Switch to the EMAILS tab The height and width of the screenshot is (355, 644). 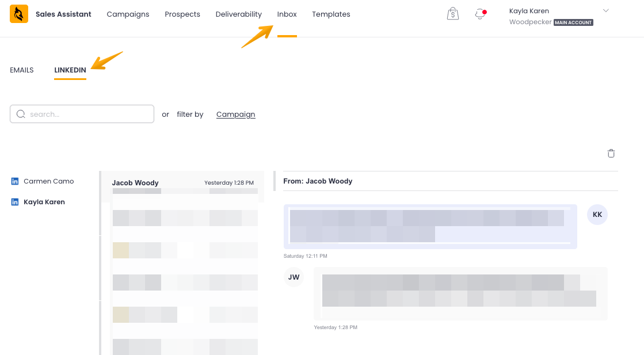pos(22,70)
